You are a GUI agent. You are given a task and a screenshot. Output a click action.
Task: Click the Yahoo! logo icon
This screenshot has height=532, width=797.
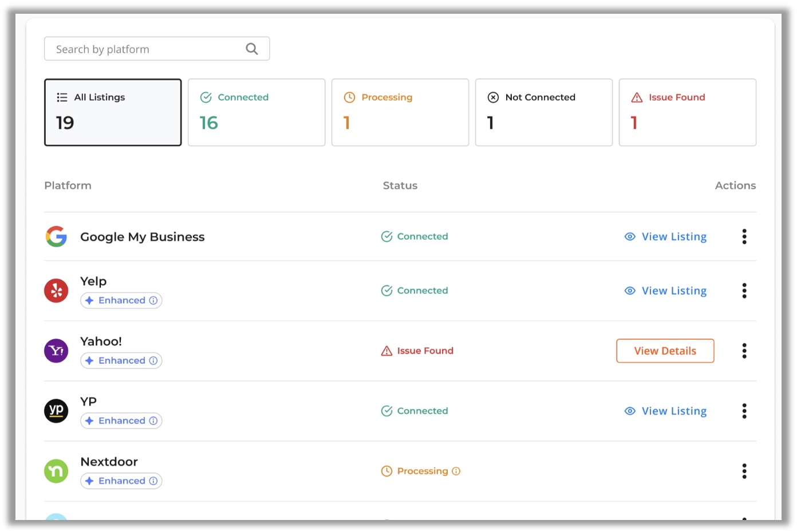pos(56,351)
